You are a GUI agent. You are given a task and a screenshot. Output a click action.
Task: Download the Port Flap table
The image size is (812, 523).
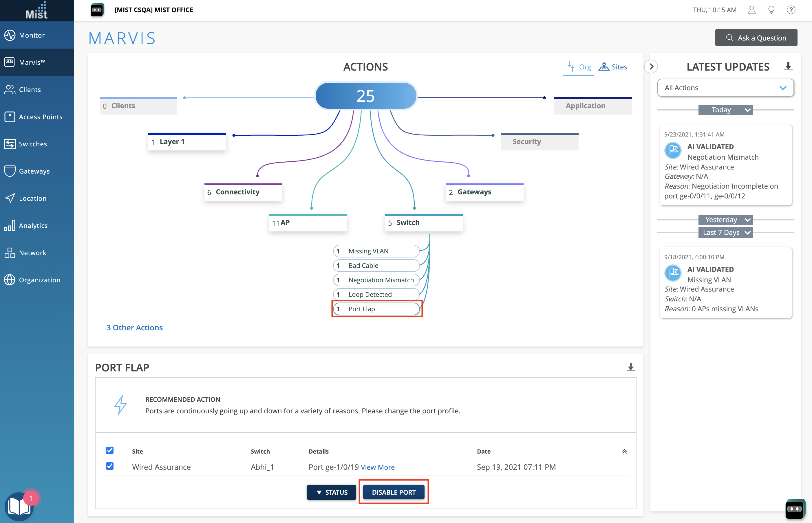tap(630, 367)
